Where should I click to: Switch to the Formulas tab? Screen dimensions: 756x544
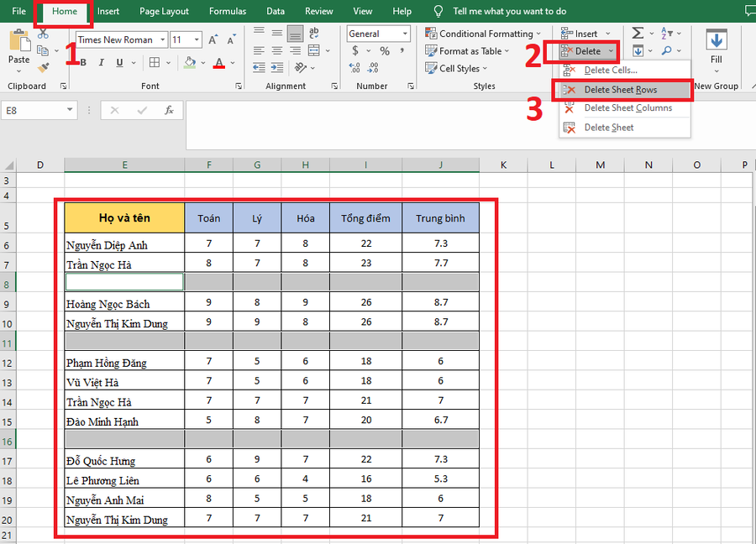228,11
